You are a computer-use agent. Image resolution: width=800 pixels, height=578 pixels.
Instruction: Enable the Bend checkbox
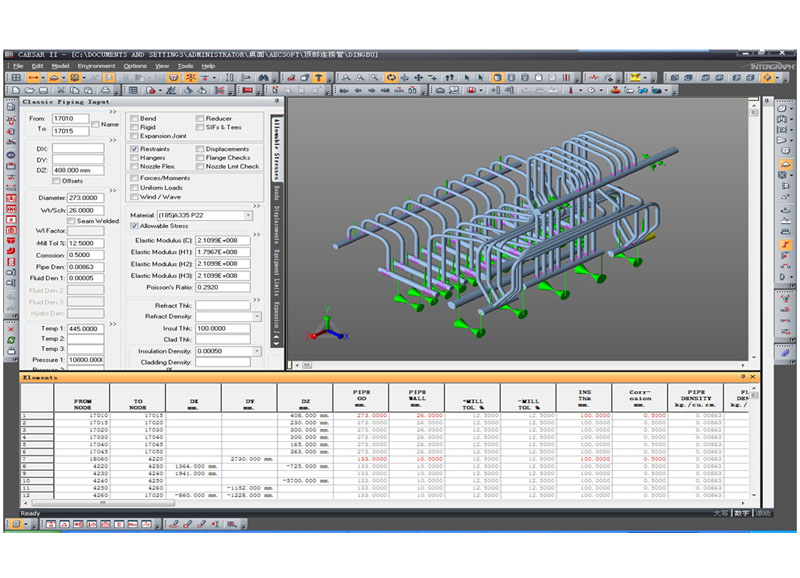coord(135,118)
